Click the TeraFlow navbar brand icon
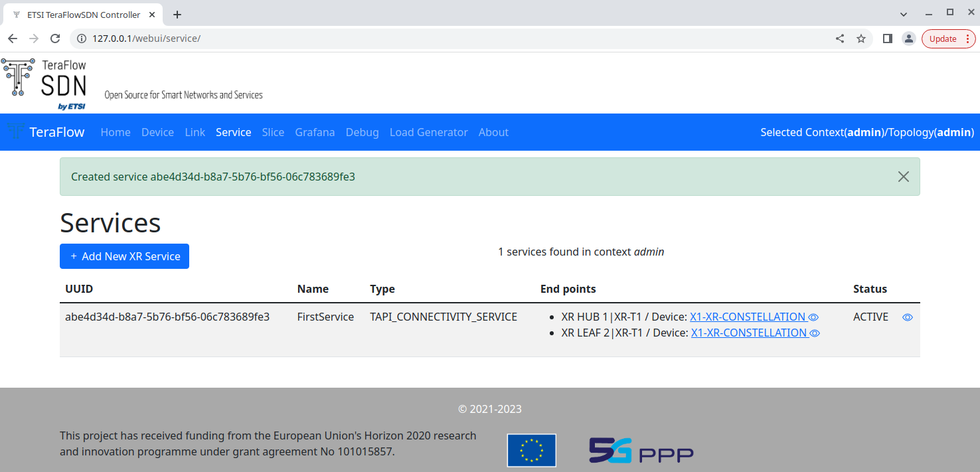The width and height of the screenshot is (980, 472). [16, 131]
